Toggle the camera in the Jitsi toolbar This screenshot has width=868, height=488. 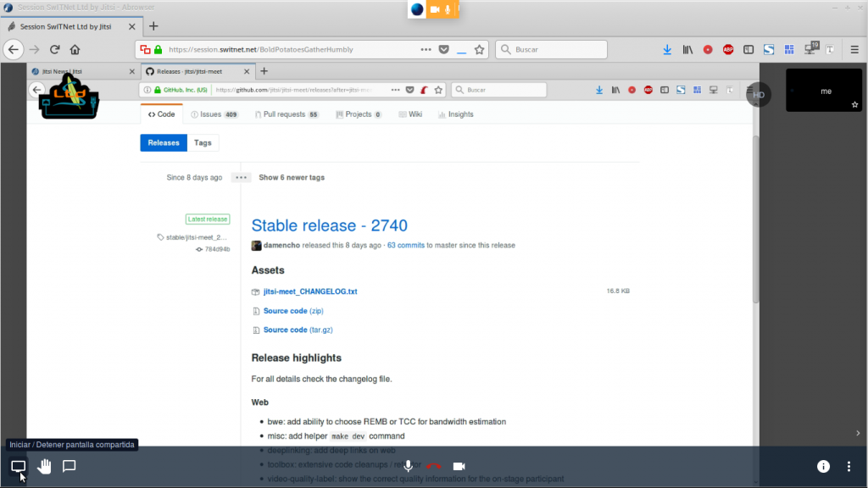coord(459,467)
